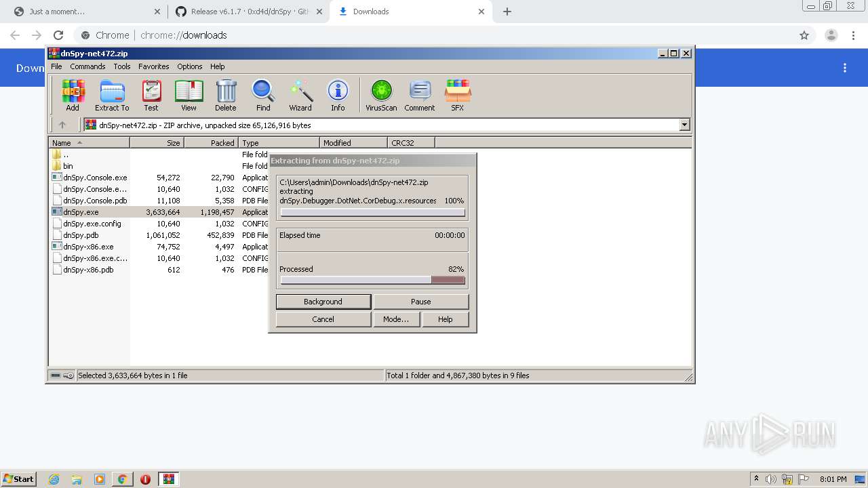Click the Comment toolbar icon
This screenshot has width=868, height=488.
click(420, 95)
